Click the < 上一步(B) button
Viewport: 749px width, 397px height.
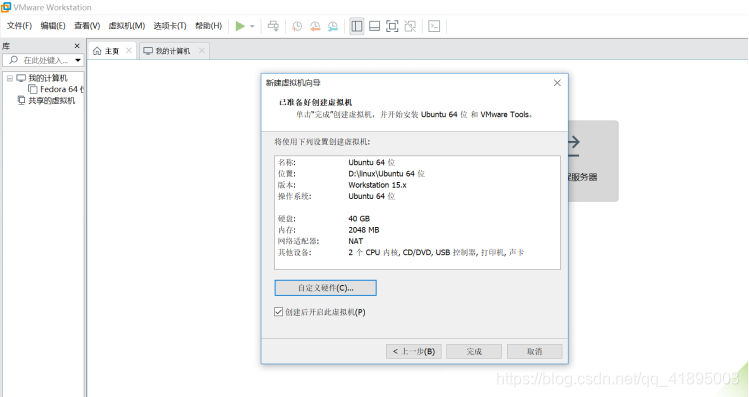coord(414,352)
